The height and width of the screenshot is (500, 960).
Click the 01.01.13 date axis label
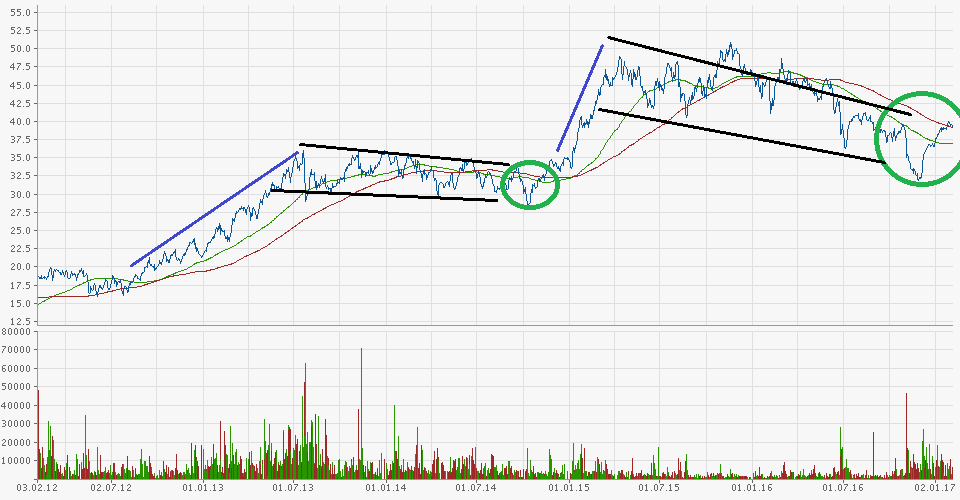tap(203, 488)
